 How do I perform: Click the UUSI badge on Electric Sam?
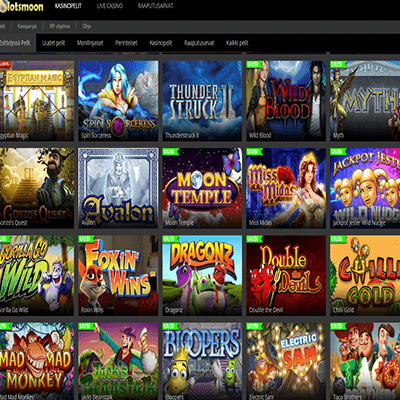click(x=254, y=326)
